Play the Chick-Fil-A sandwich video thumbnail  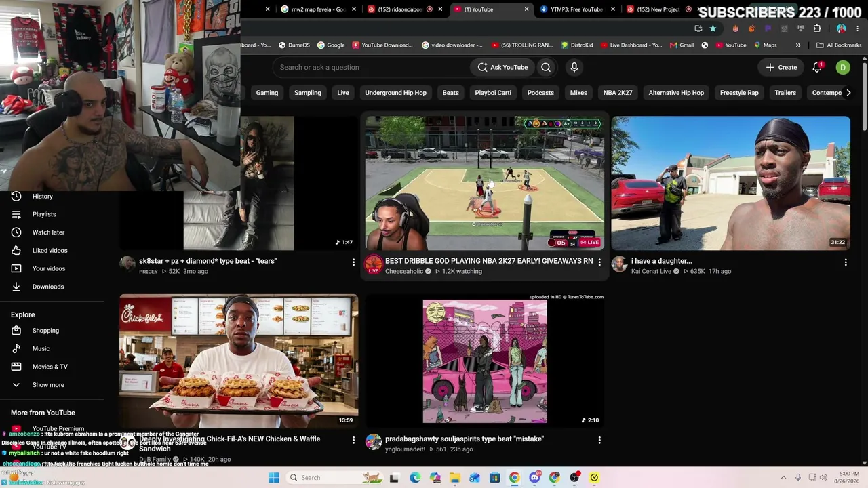click(x=239, y=361)
